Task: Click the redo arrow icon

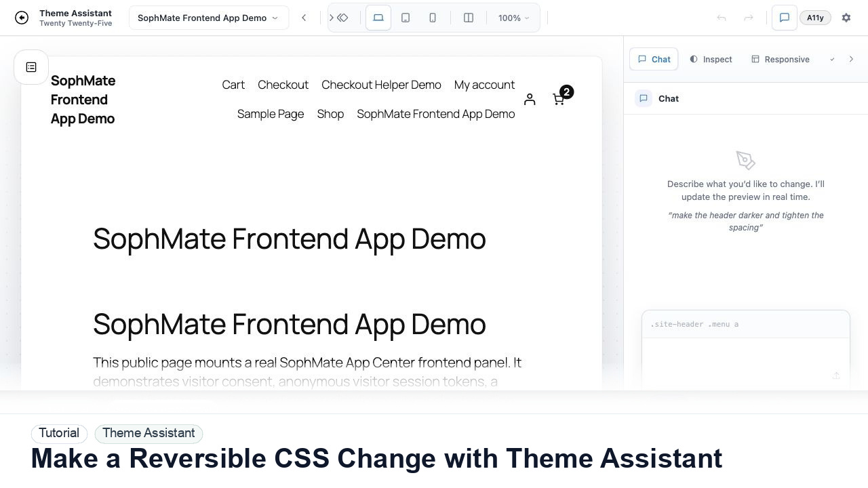Action: pos(749,18)
